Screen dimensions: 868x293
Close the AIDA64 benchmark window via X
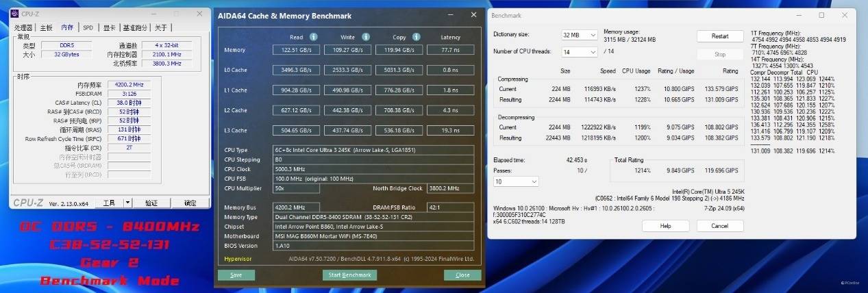pyautogui.click(x=473, y=15)
